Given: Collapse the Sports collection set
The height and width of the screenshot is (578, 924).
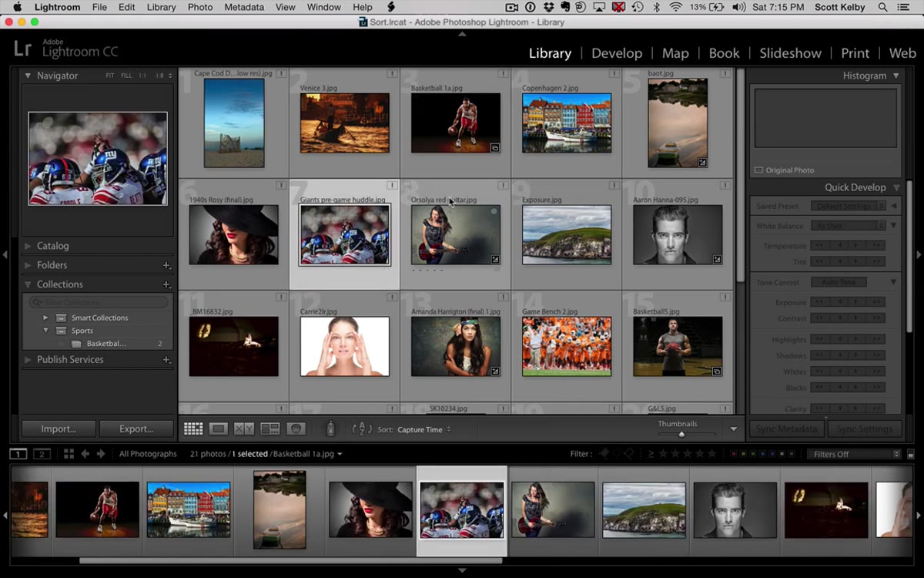Looking at the screenshot, I should pyautogui.click(x=45, y=331).
